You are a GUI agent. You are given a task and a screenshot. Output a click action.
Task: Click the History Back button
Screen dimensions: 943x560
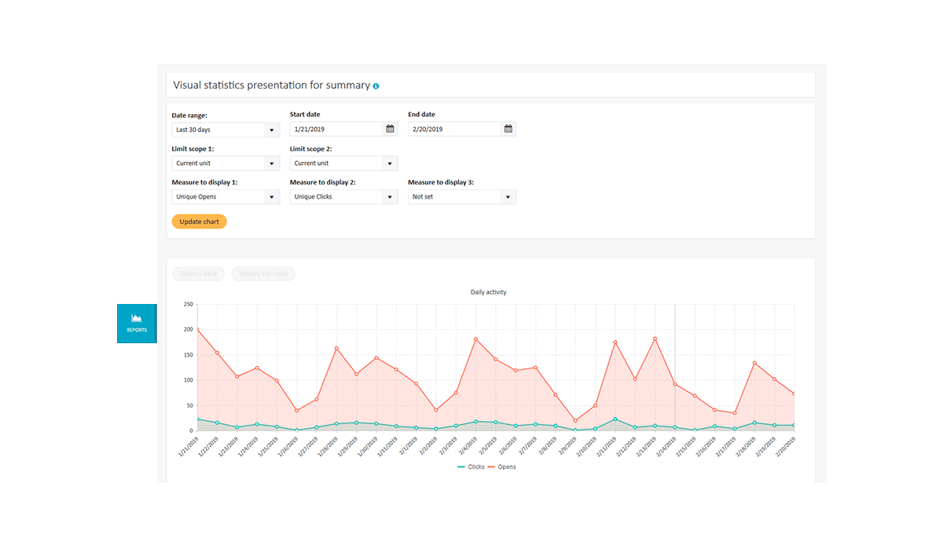tap(198, 274)
